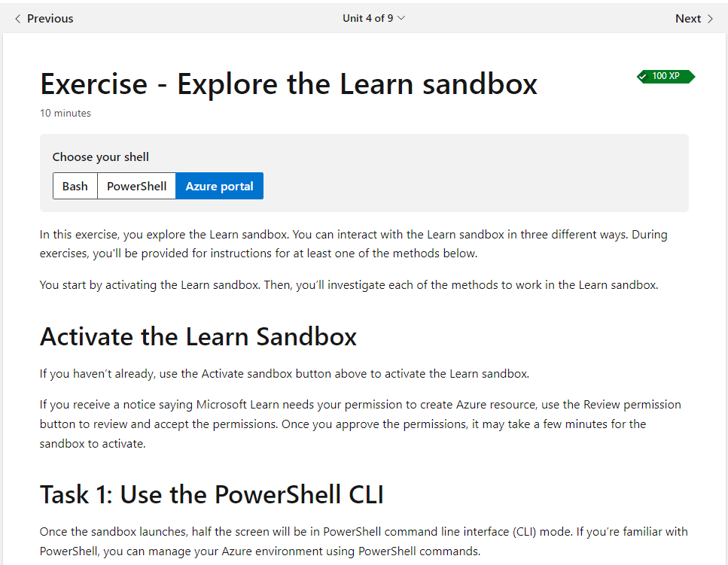Click Previous to go back a unit
728x565 pixels.
[43, 17]
